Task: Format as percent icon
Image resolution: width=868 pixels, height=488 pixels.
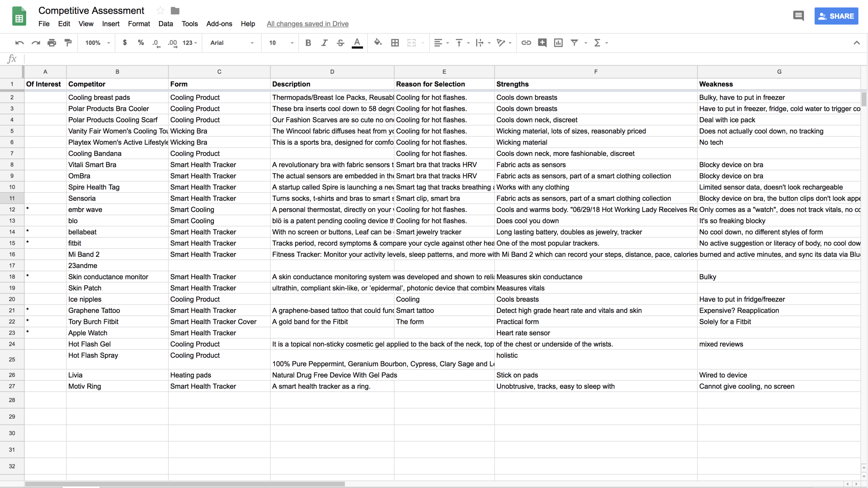Action: [x=141, y=43]
